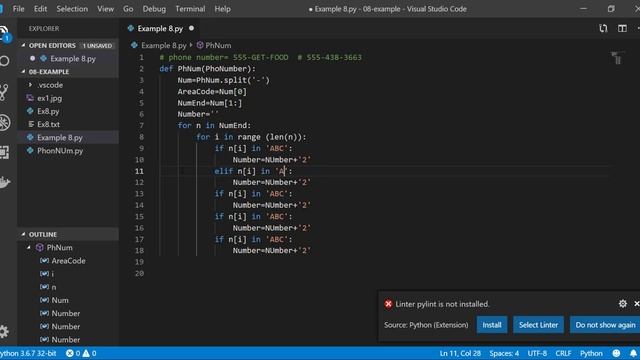Collapse the Outline section
The width and height of the screenshot is (640, 360).
[23, 234]
